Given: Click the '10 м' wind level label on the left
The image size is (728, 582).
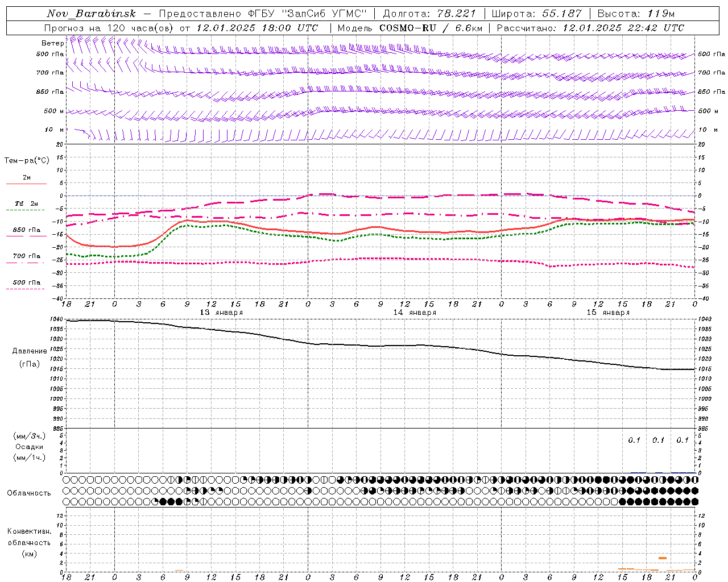Looking at the screenshot, I should point(54,130).
